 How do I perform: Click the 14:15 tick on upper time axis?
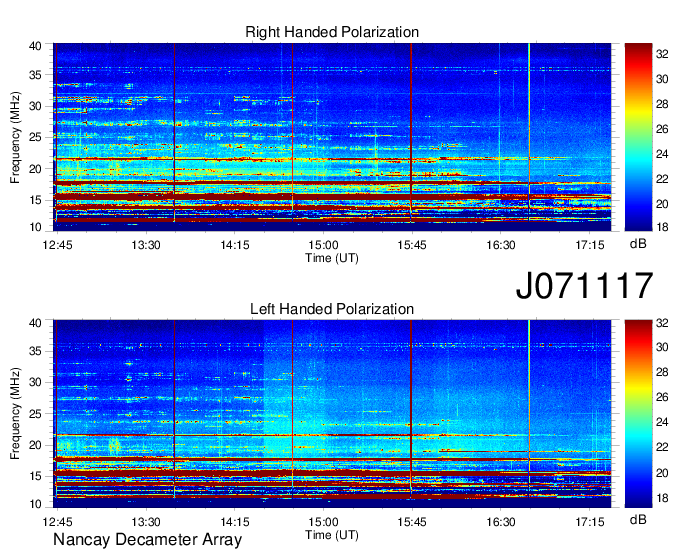235,245
